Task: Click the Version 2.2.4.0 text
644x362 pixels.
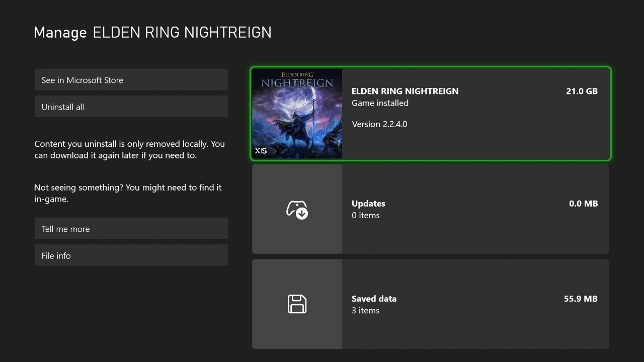Action: pos(379,124)
